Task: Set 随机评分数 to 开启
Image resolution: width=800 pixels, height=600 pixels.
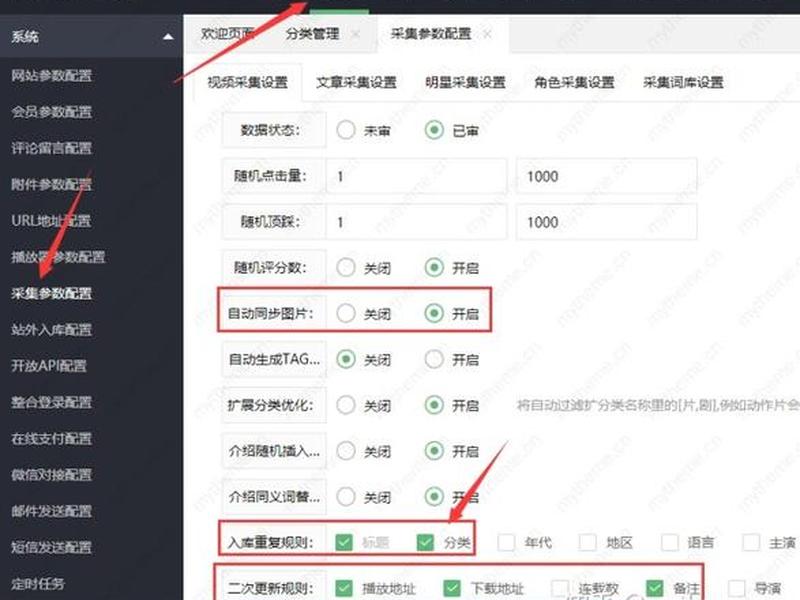Action: pos(434,267)
